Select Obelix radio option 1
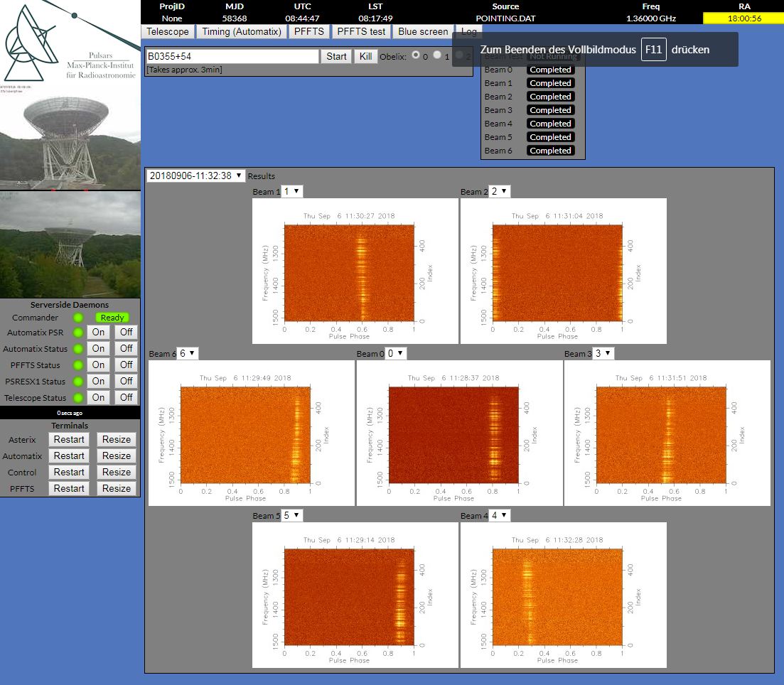This screenshot has width=784, height=685. 437,55
